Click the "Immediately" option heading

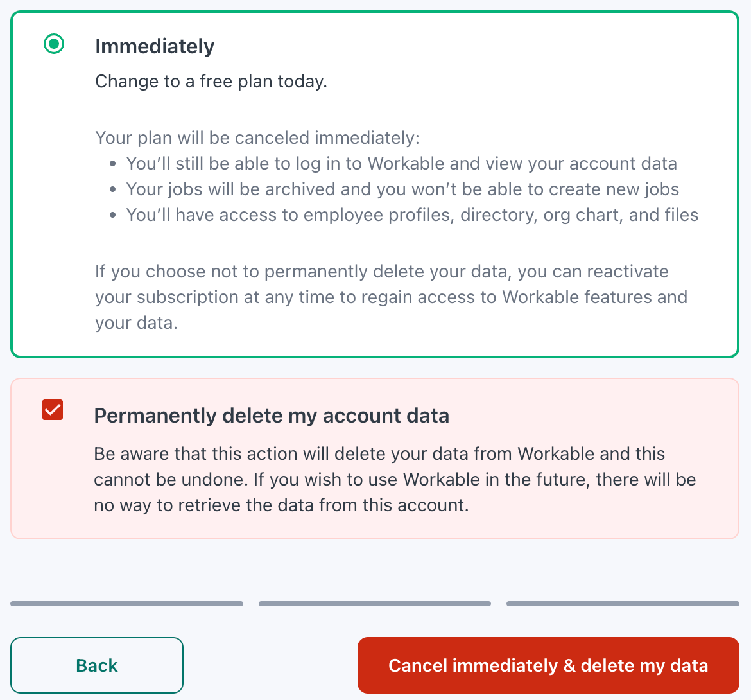[x=155, y=46]
